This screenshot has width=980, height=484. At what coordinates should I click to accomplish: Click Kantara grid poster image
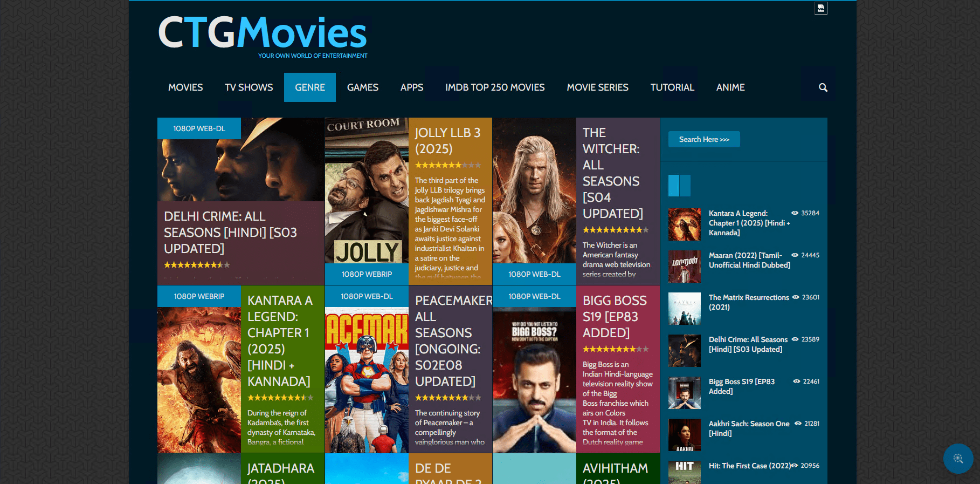(199, 380)
